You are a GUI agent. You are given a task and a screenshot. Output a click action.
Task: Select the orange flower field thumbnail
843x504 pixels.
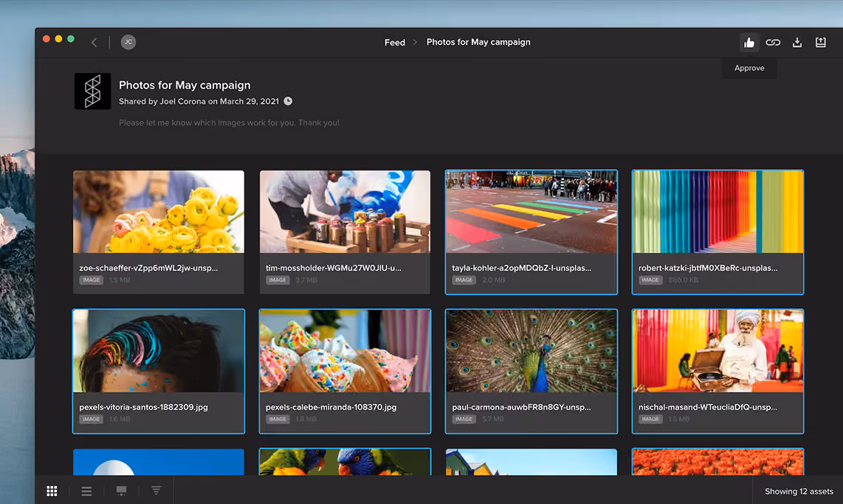point(718,462)
